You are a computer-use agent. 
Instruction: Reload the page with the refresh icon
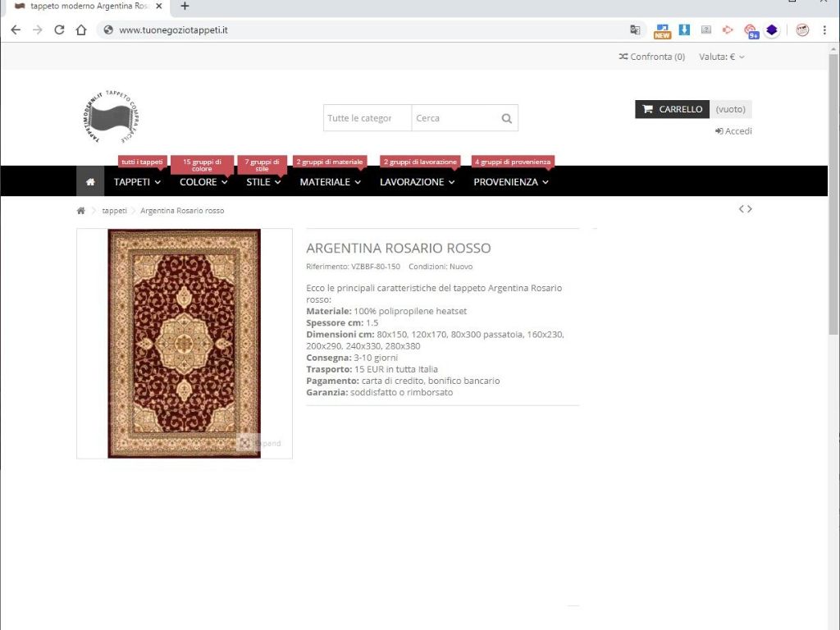pyautogui.click(x=59, y=30)
